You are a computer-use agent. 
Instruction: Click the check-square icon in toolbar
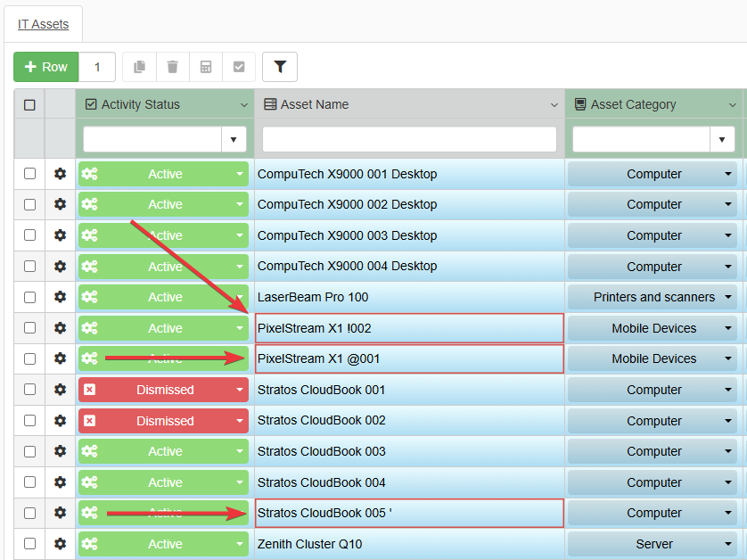[x=239, y=67]
